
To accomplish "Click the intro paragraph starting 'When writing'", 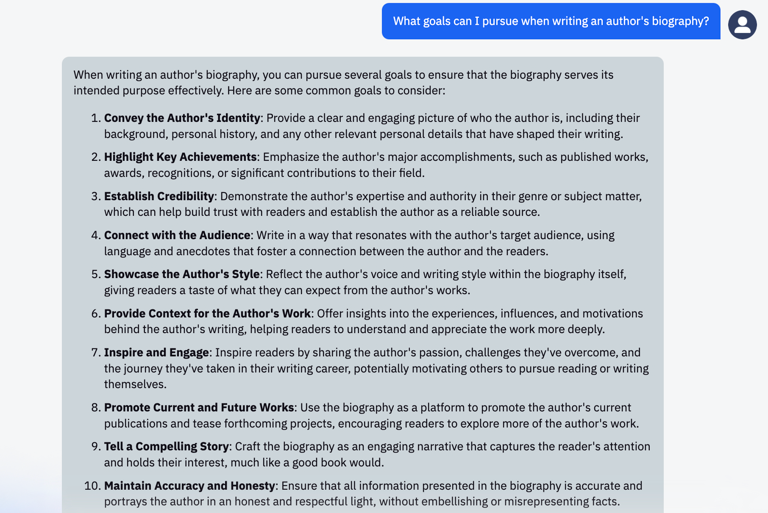I will pyautogui.click(x=343, y=82).
